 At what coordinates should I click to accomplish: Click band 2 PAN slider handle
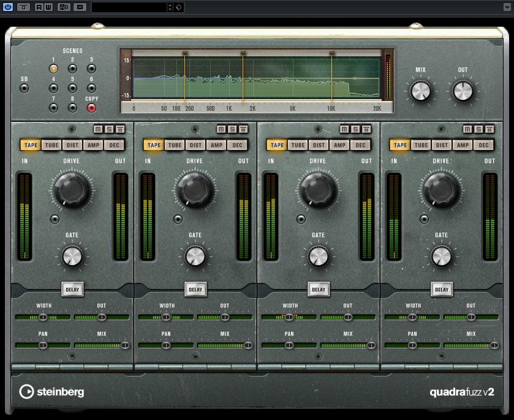coord(166,345)
